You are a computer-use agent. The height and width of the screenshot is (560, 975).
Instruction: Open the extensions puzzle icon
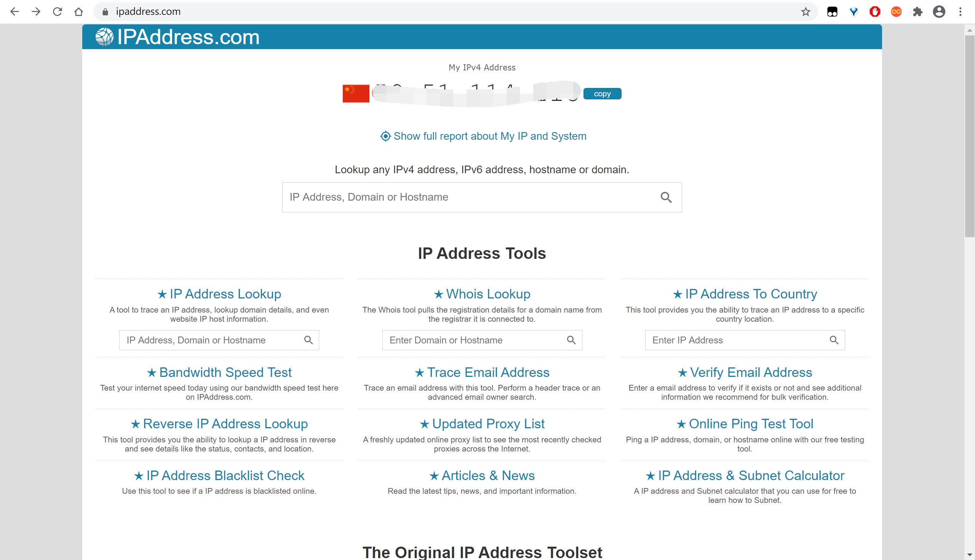pyautogui.click(x=917, y=11)
